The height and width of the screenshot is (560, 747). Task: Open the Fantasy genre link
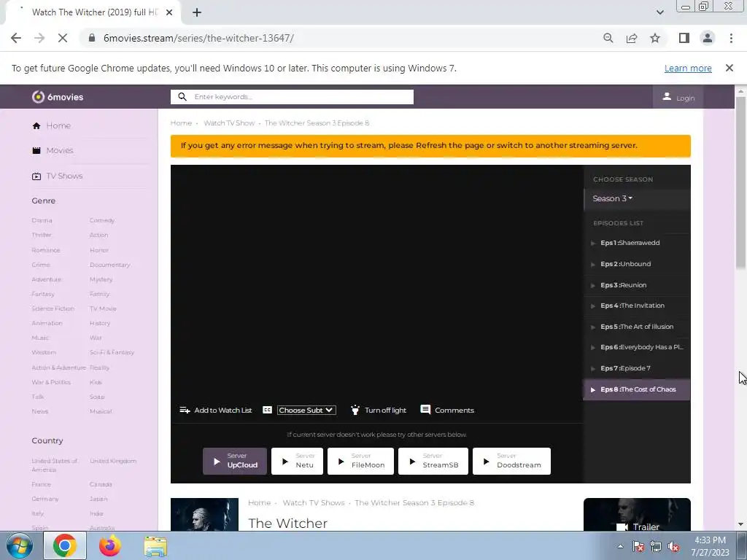click(x=43, y=294)
